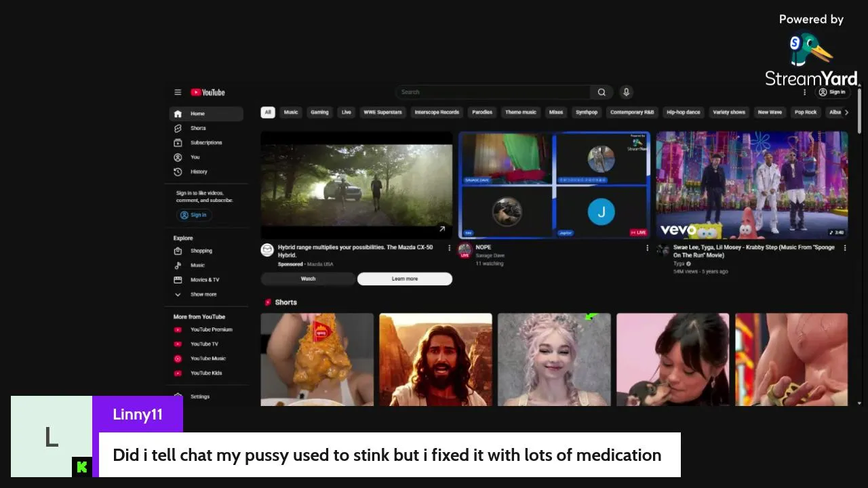Select the Gaming filter chip
The height and width of the screenshot is (488, 868).
pos(319,113)
